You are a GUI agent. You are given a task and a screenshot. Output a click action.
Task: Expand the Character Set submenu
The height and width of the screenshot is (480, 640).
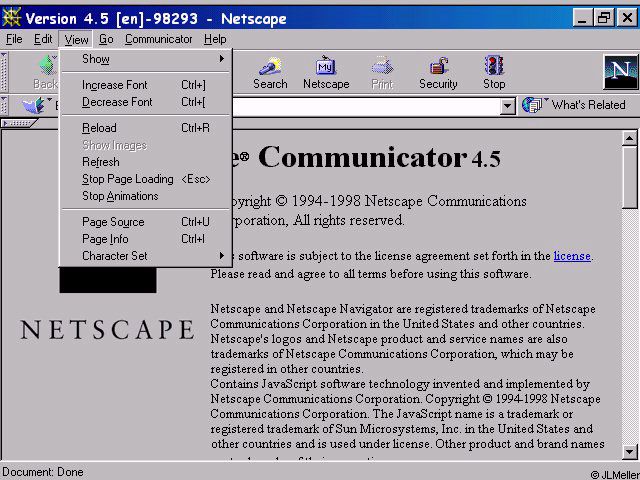click(146, 256)
